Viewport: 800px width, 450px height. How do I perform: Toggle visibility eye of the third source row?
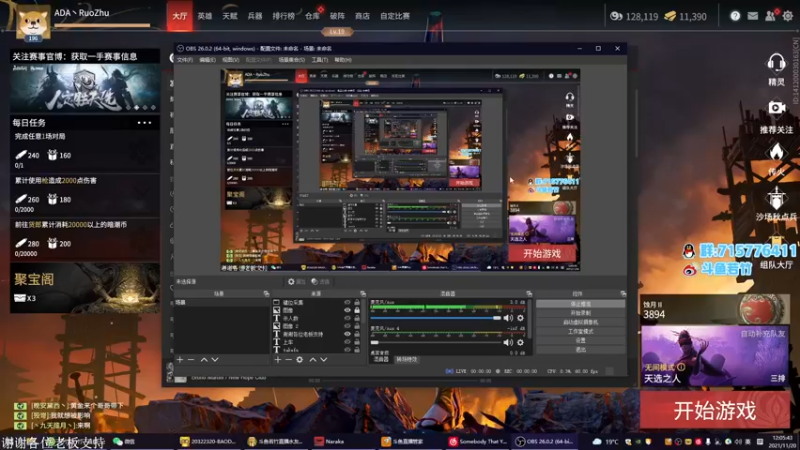[x=347, y=318]
